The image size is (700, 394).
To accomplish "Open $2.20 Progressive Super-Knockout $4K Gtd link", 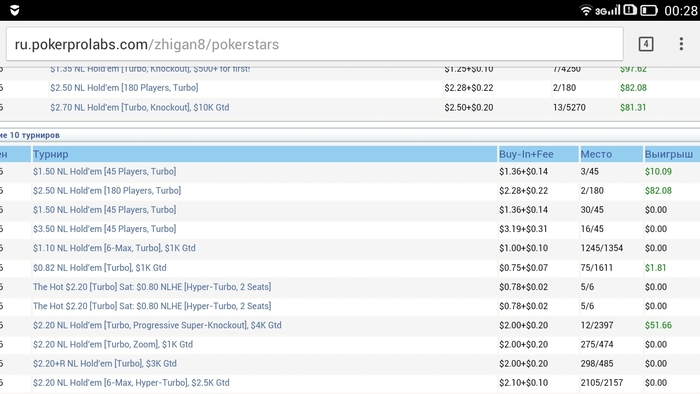I will (157, 325).
